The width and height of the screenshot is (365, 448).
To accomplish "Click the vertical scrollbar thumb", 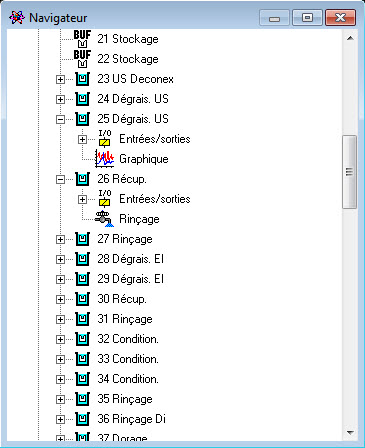I will click(x=350, y=172).
